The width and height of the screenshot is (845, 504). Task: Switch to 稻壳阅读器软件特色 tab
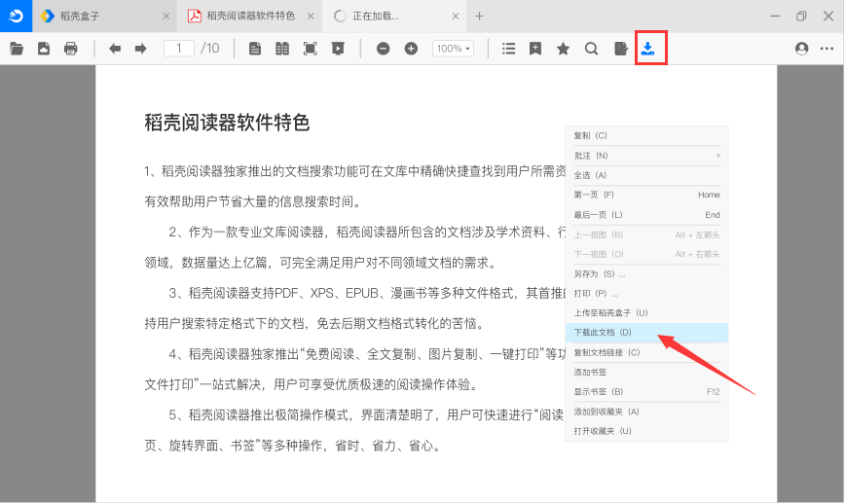pos(250,17)
